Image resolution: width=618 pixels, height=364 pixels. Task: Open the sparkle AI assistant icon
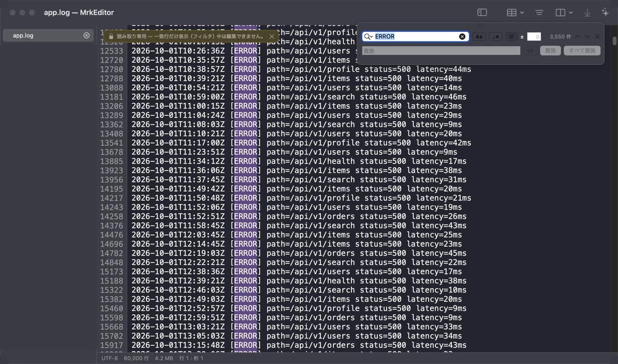click(605, 13)
